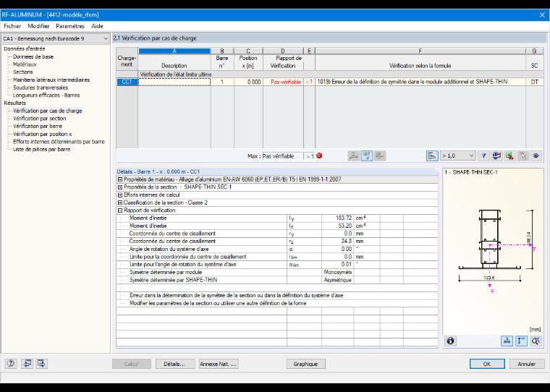Viewport: 550px width, 392px height.
Task: Open the Modifier menu
Action: [x=38, y=26]
